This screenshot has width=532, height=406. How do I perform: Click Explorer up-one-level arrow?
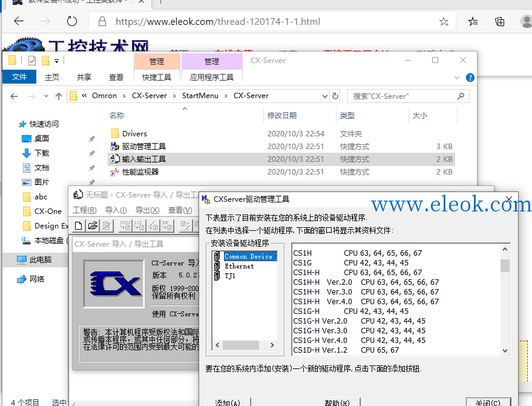pyautogui.click(x=58, y=96)
